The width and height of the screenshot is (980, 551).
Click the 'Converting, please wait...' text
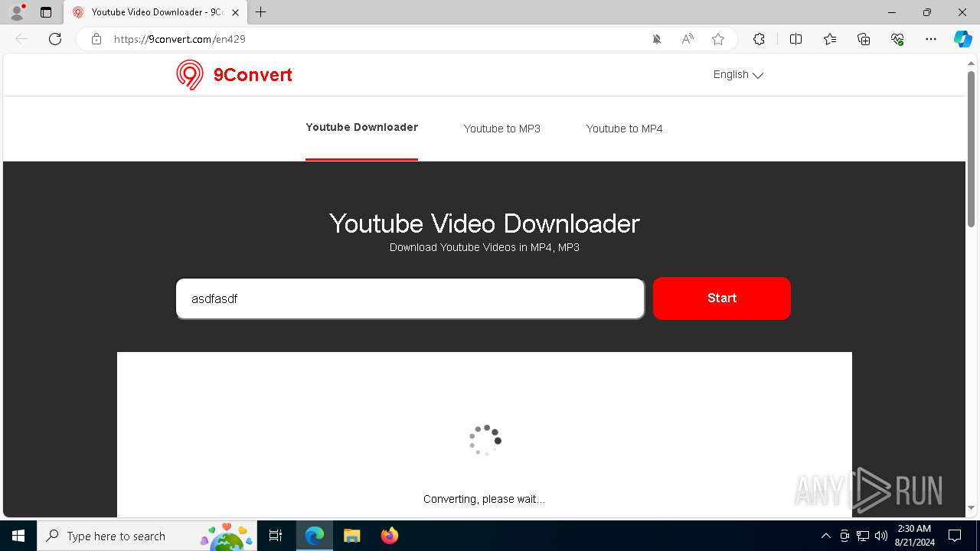485,499
